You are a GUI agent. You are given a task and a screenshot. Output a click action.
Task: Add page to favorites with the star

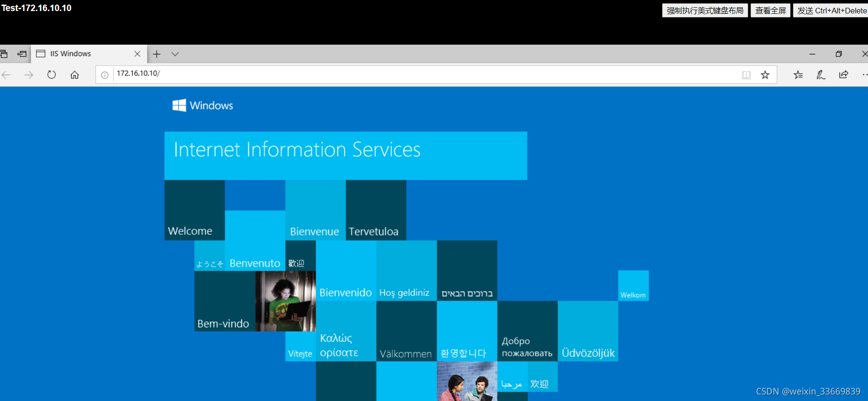pyautogui.click(x=765, y=75)
